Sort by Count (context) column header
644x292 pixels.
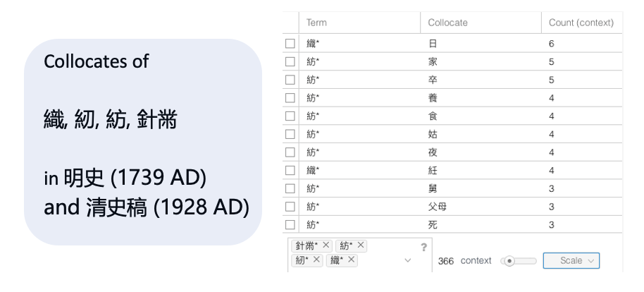coord(581,23)
